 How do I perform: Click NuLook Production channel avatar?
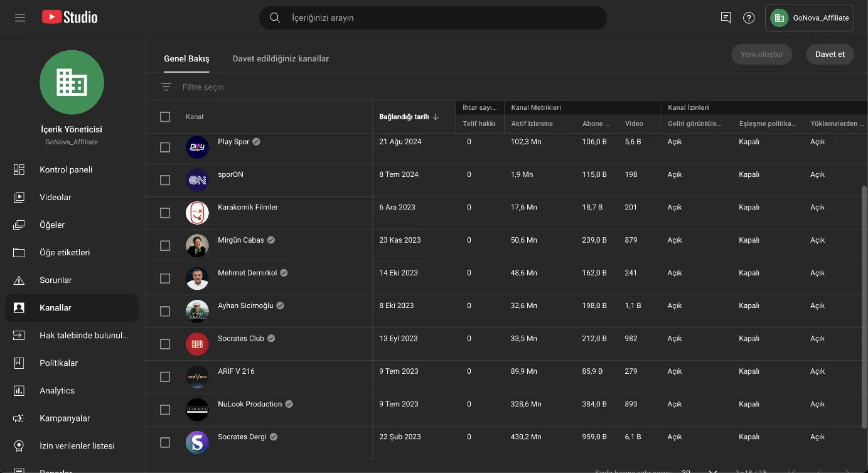pos(197,410)
